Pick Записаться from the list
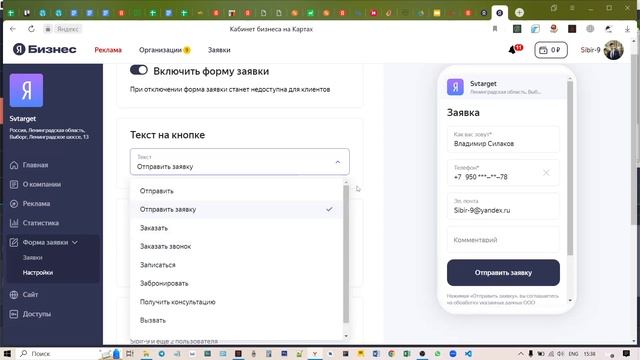The image size is (640, 360). (x=236, y=265)
